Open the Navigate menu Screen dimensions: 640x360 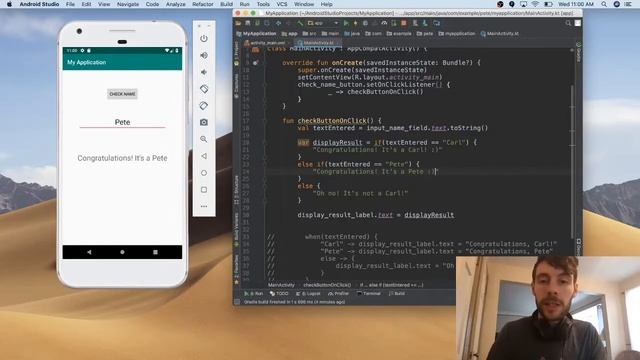[x=128, y=4]
